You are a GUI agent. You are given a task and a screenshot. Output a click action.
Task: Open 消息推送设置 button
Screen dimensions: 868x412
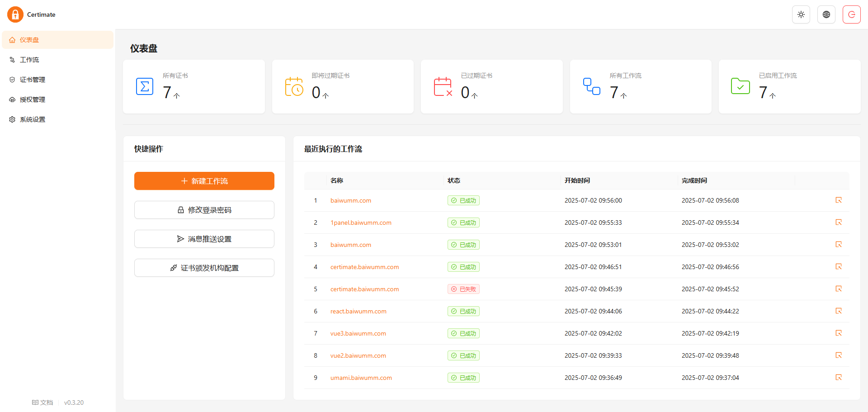tap(204, 239)
